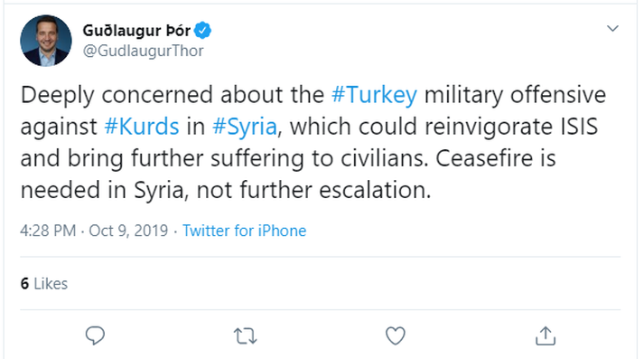Open the share tweet upload icon

click(x=546, y=335)
